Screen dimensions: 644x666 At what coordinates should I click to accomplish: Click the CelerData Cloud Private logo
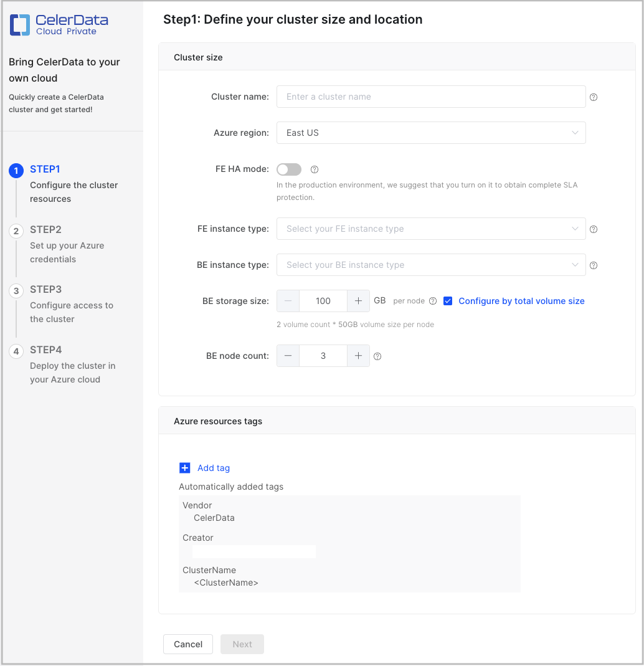click(x=59, y=25)
